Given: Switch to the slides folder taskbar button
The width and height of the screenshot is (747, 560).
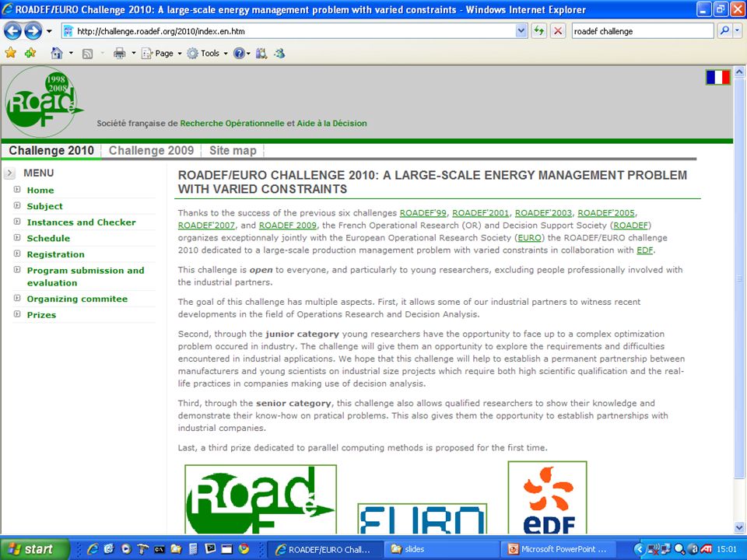Looking at the screenshot, I should [x=442, y=549].
